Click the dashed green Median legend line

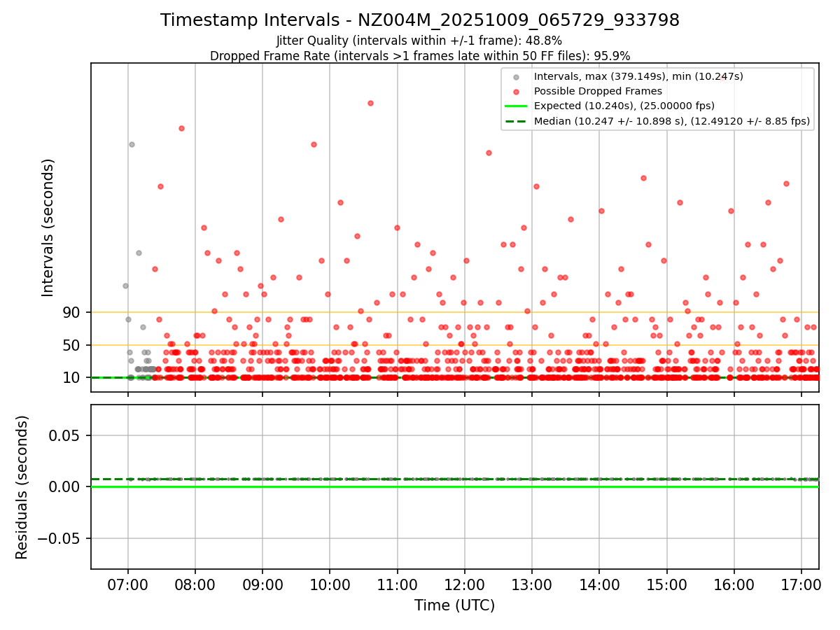(x=516, y=121)
